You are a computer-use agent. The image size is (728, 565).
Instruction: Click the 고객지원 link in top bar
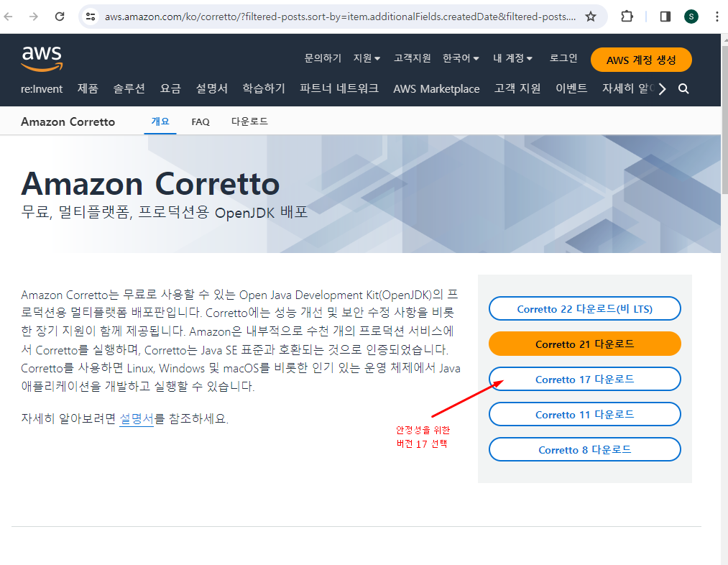click(x=413, y=58)
